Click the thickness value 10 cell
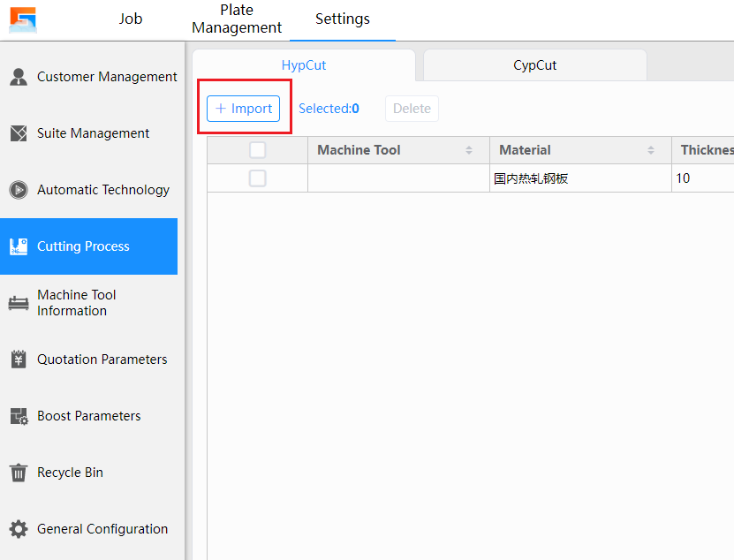This screenshot has height=560, width=734. tap(703, 178)
